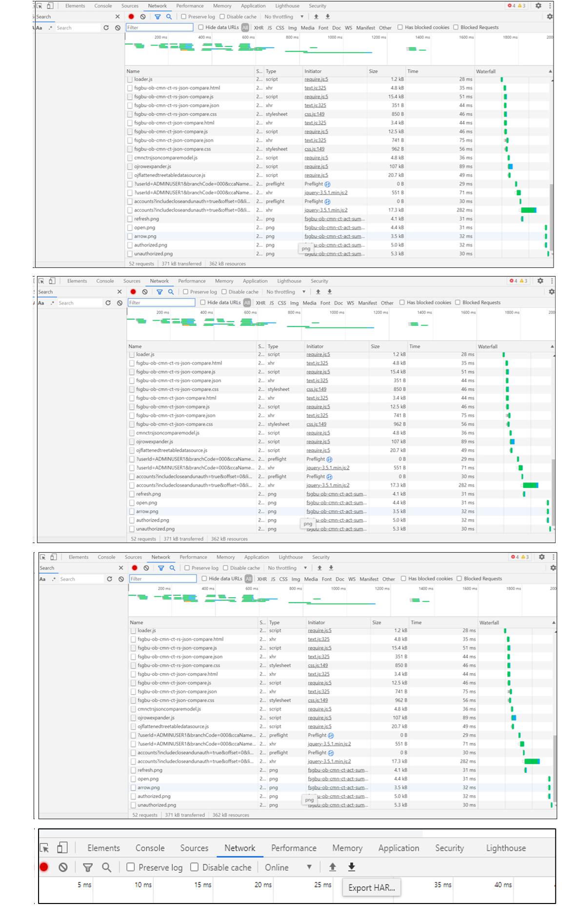The width and height of the screenshot is (578, 924).
Task: Click network settings gear in first panel
Action: pos(550,17)
